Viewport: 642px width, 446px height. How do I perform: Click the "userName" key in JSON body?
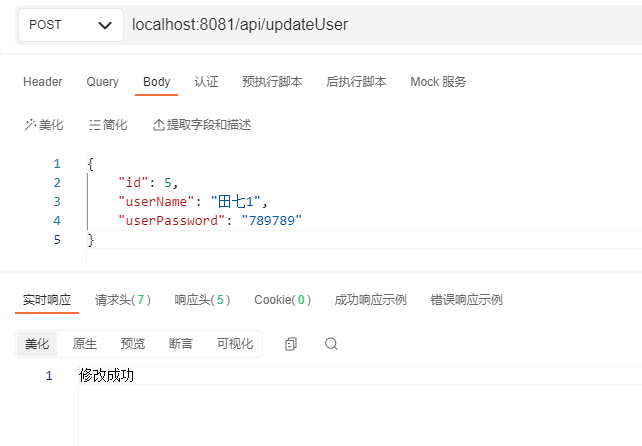coord(156,201)
